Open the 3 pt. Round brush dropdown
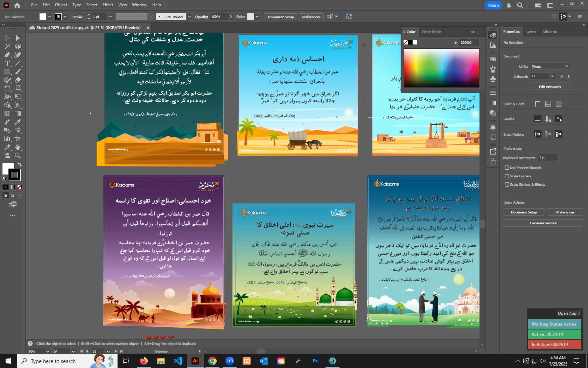Image resolution: width=588 pixels, height=368 pixels. (189, 17)
